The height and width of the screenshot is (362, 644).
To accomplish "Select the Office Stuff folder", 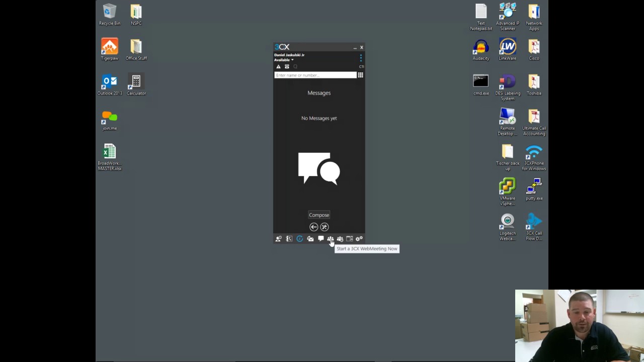I will click(136, 49).
